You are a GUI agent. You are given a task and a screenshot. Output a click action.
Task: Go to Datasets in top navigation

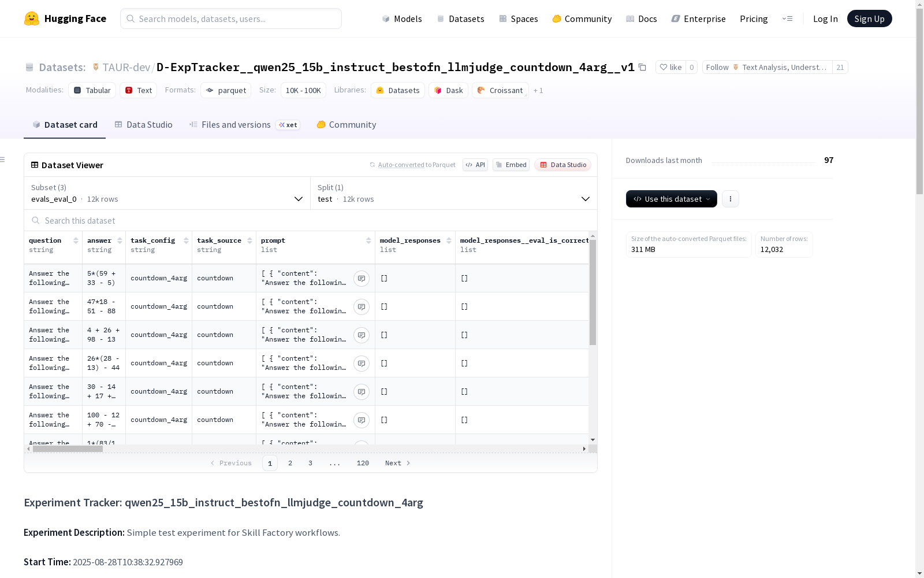[460, 18]
